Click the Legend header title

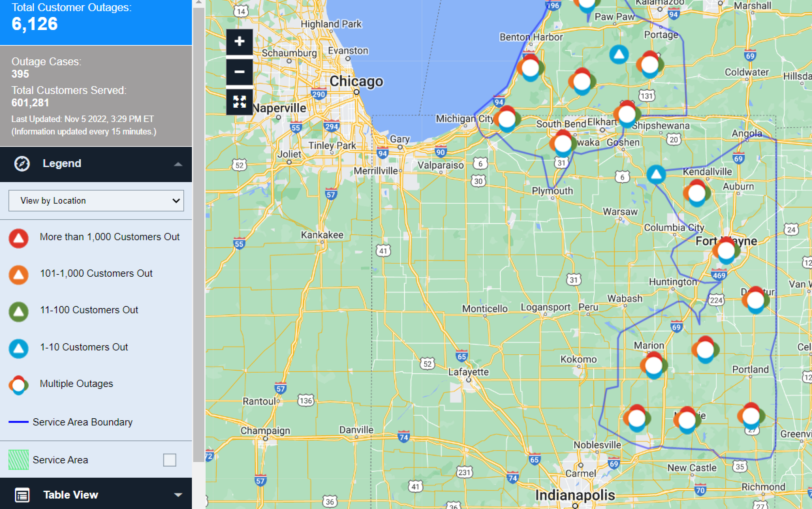tap(62, 163)
